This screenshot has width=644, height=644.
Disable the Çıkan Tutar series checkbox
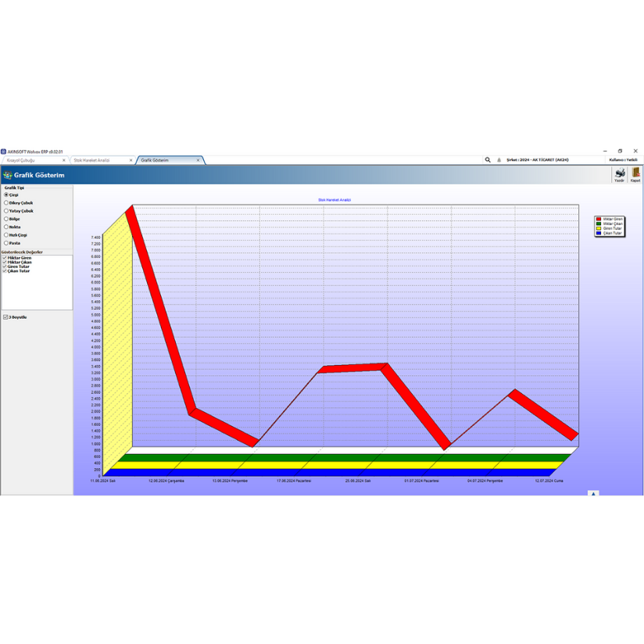(5, 271)
